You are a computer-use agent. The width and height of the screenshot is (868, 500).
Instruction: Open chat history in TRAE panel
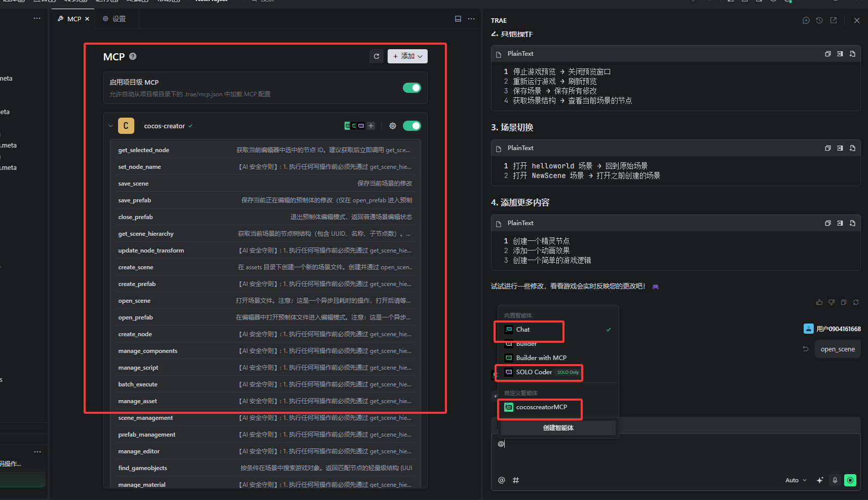point(819,20)
